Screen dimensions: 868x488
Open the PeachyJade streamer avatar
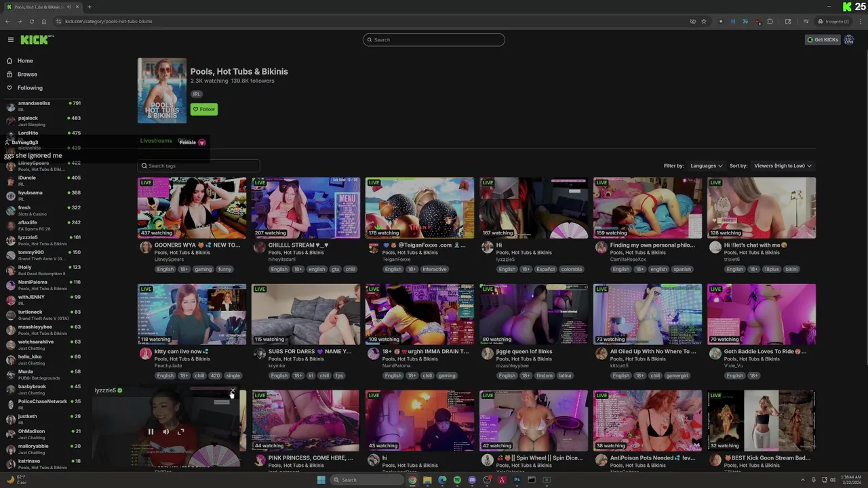point(145,354)
